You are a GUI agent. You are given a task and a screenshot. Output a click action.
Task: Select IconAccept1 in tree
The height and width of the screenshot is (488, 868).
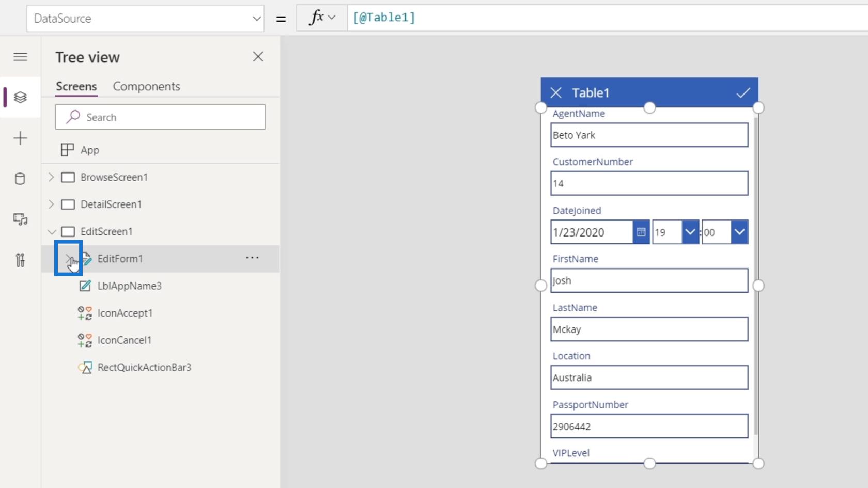tap(125, 313)
